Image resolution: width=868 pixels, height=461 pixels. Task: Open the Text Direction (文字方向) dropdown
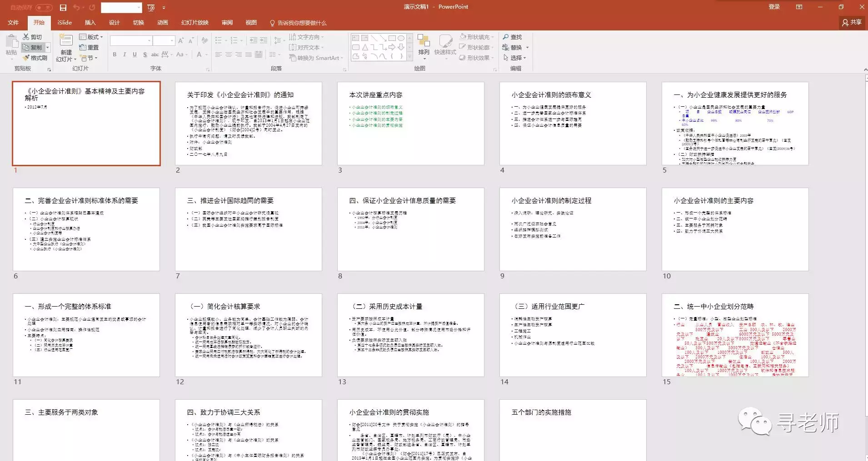click(307, 37)
